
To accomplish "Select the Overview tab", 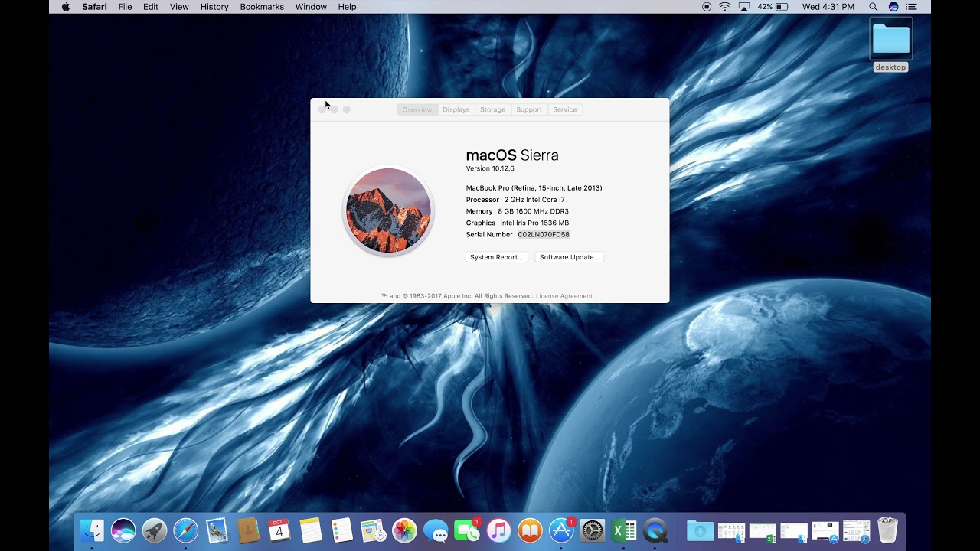I will (417, 109).
